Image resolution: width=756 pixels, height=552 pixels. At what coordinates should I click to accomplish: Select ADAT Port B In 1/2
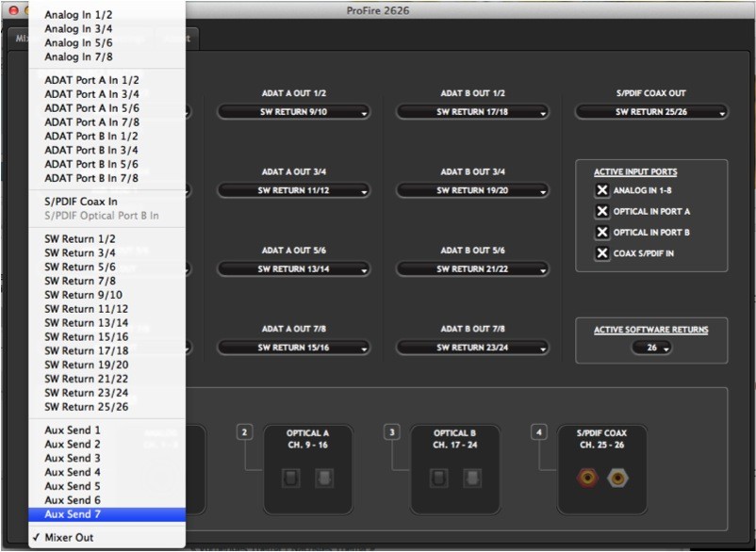click(107, 136)
